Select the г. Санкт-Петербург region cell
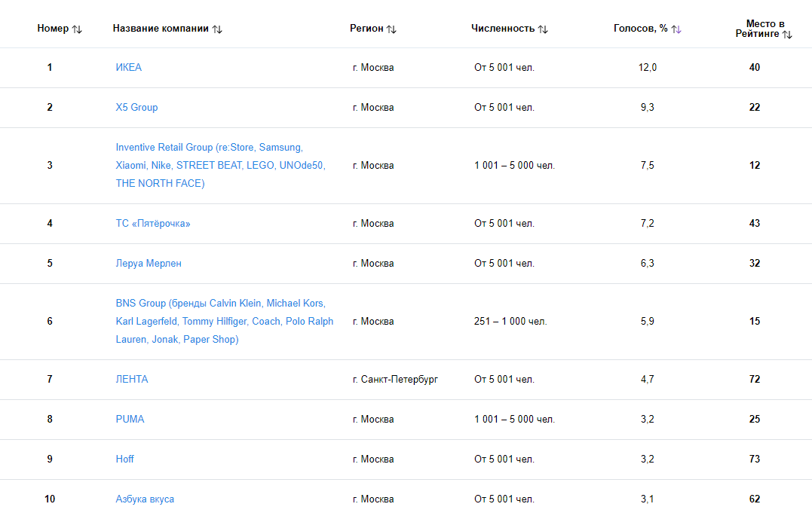 click(395, 379)
